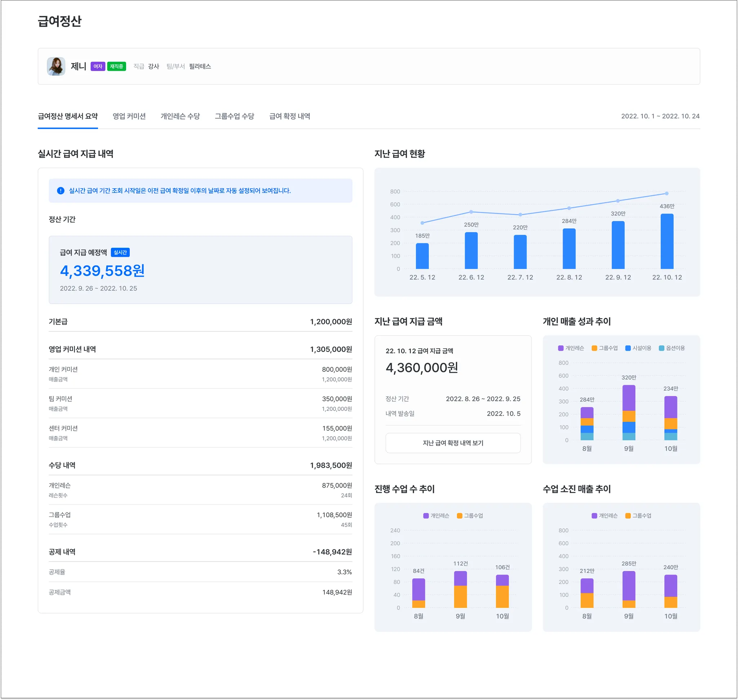Click the 22. 10. 12 salary bar
738x700 pixels.
point(667,241)
